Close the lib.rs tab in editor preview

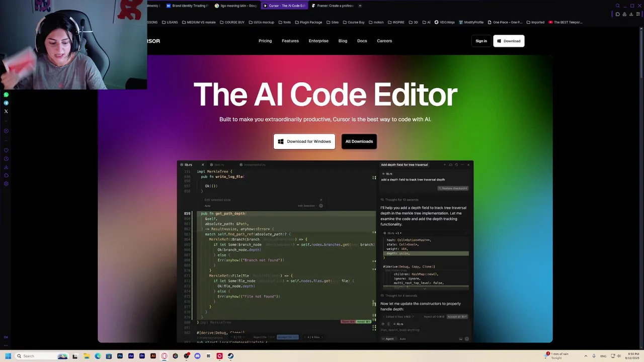[x=203, y=165]
